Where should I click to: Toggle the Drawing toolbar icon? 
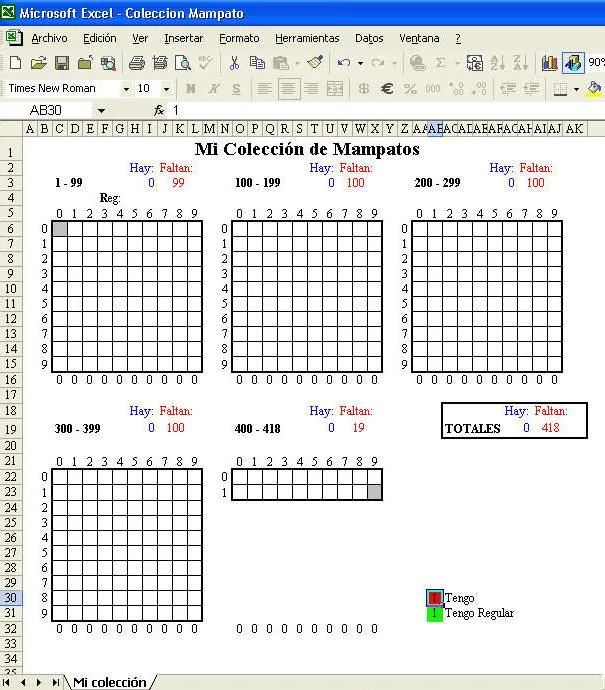[x=573, y=63]
